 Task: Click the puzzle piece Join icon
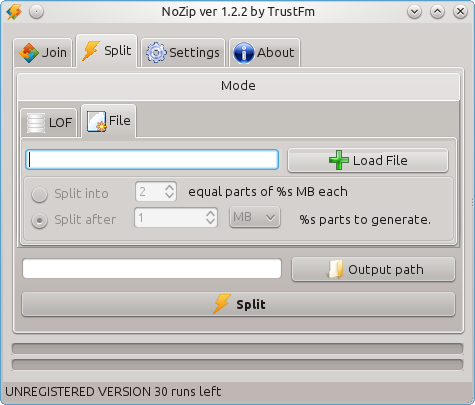(x=29, y=53)
